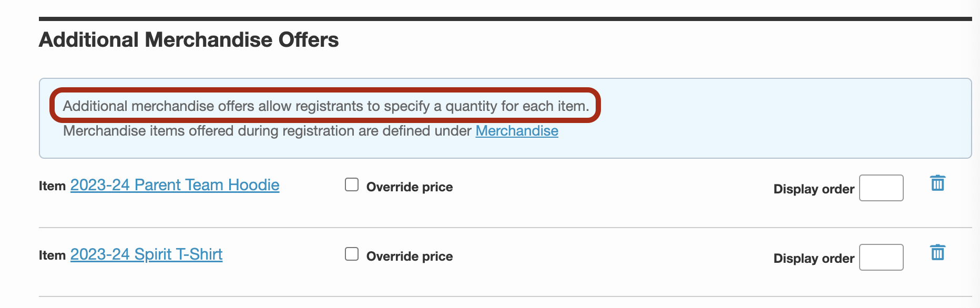
Task: Click the Override price label beside the Hoodie
Action: (410, 187)
